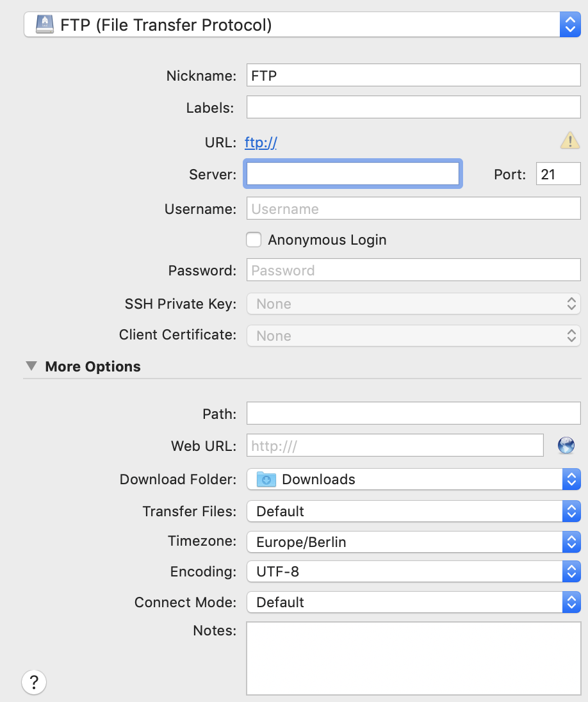
Task: Open the FTP protocol dropdown
Action: pyautogui.click(x=302, y=24)
